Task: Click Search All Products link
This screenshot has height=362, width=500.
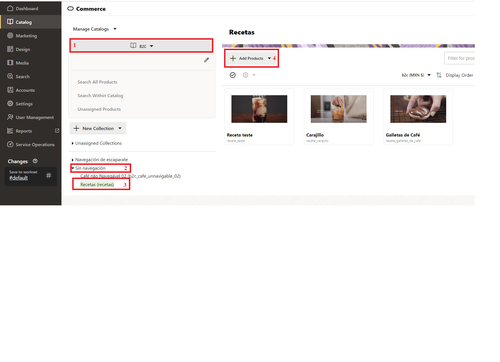Action: pos(97,82)
